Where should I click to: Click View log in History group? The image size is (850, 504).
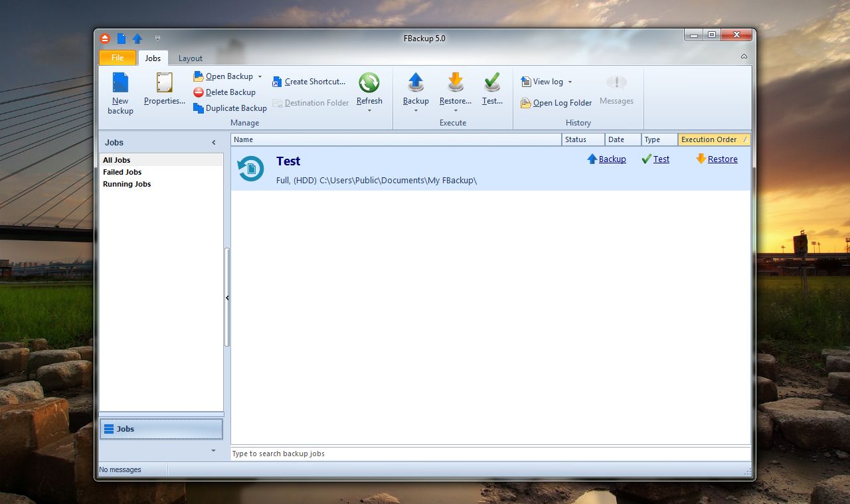(543, 82)
